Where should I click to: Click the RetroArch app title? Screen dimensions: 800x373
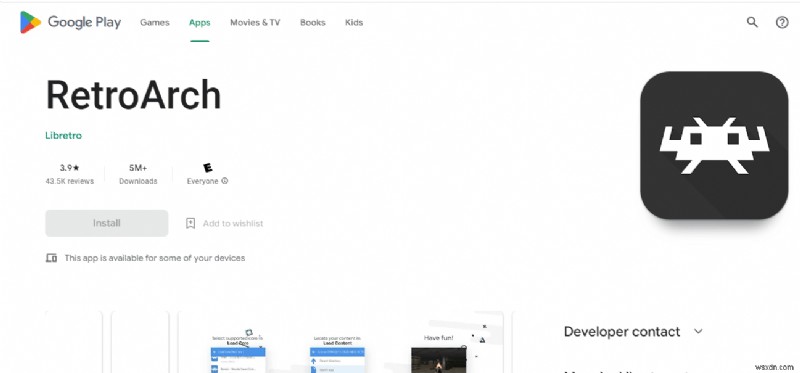pos(134,95)
